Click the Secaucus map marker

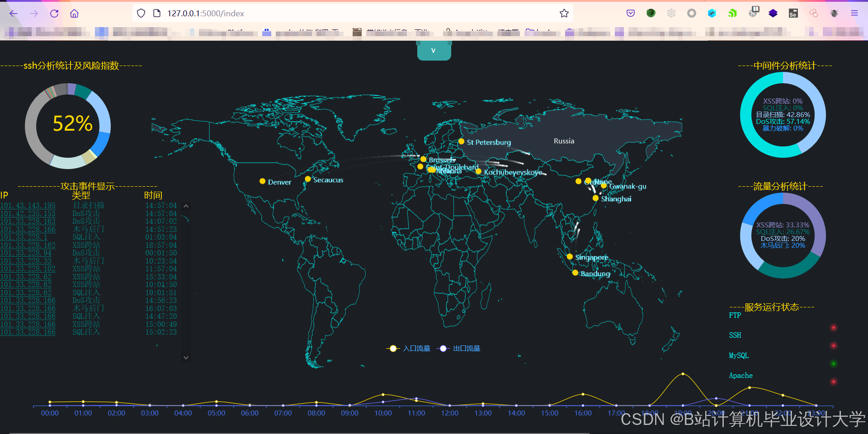click(308, 179)
